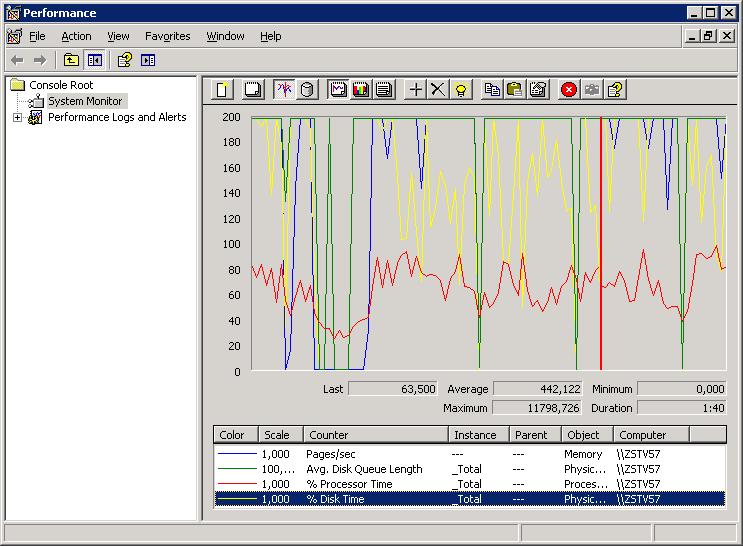Click the Delete counter X icon
Viewport: 743px width, 546px height.
[x=438, y=90]
